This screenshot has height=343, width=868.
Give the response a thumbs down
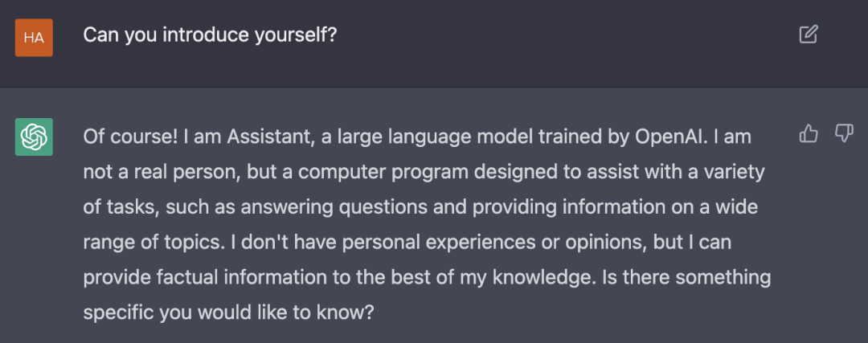tap(844, 133)
